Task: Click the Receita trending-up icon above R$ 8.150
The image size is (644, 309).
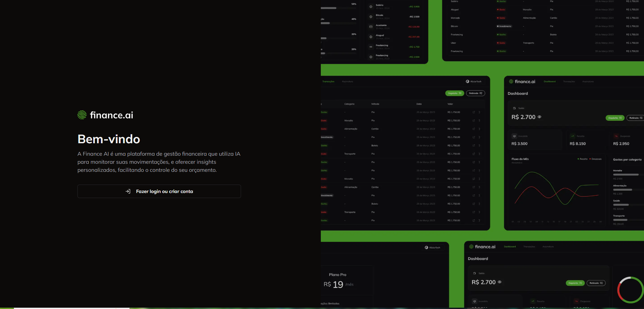Action: [573, 136]
